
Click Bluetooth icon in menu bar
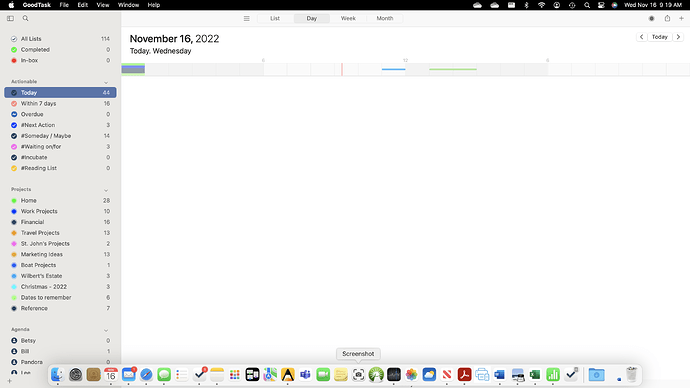[526, 5]
